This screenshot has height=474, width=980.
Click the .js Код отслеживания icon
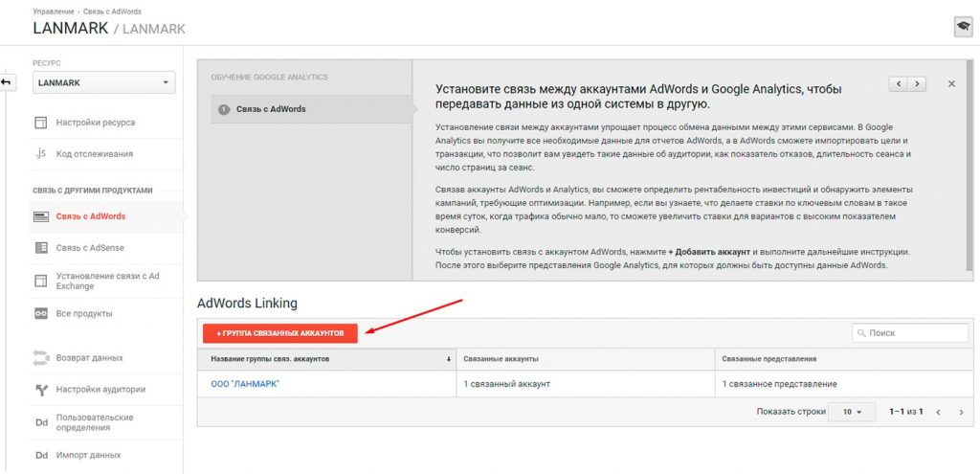point(40,153)
